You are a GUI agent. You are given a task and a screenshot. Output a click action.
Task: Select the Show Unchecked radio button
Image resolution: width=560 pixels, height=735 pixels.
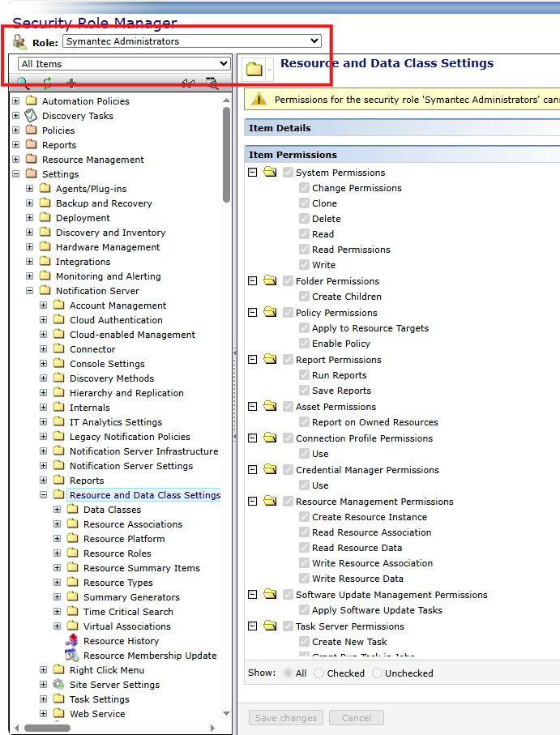377,673
